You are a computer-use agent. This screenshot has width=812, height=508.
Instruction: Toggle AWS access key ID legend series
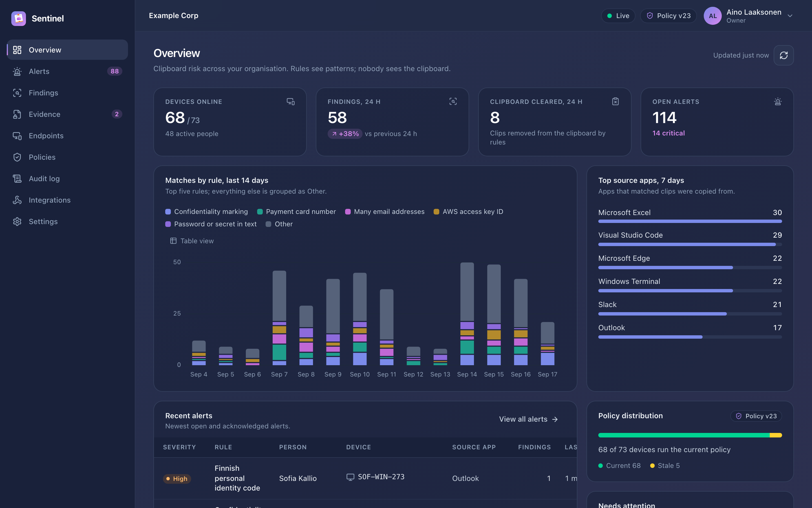coord(468,212)
